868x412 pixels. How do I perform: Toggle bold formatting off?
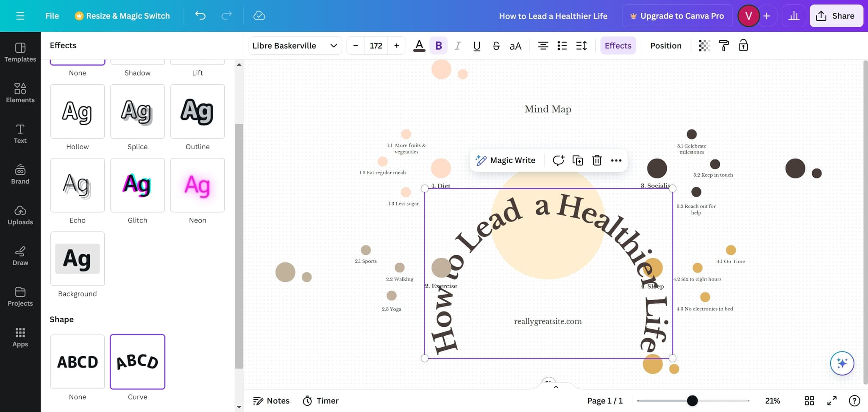[x=439, y=45]
